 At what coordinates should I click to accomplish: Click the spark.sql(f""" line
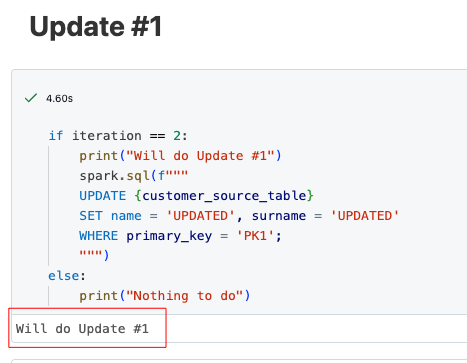pos(133,176)
